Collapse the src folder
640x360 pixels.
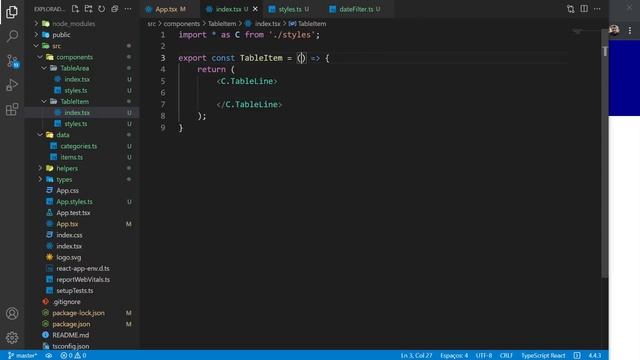pyautogui.click(x=56, y=46)
